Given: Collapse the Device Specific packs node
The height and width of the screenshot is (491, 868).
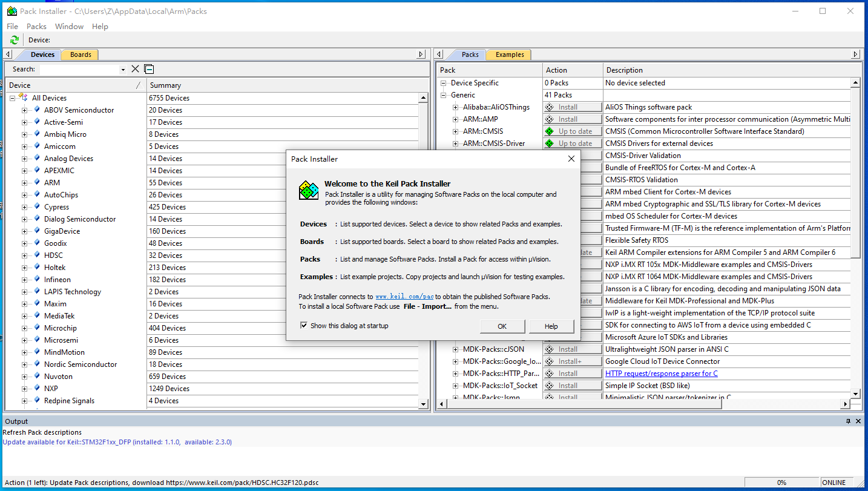Looking at the screenshot, I should point(444,83).
